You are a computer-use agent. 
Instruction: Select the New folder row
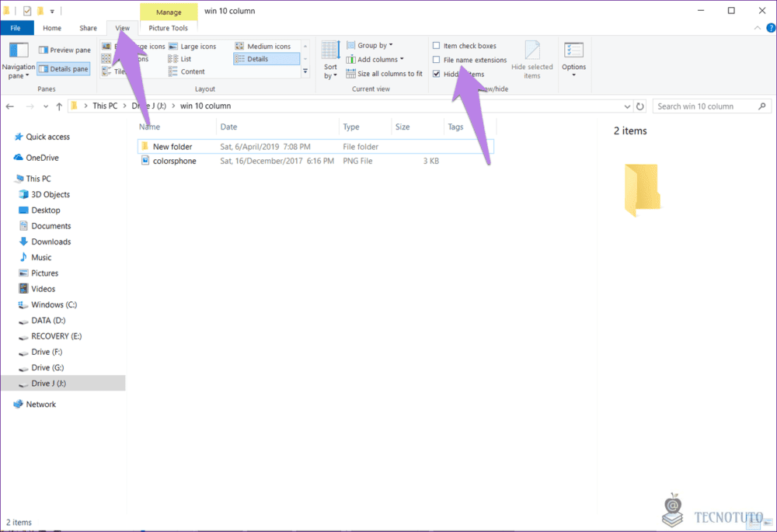(x=315, y=147)
